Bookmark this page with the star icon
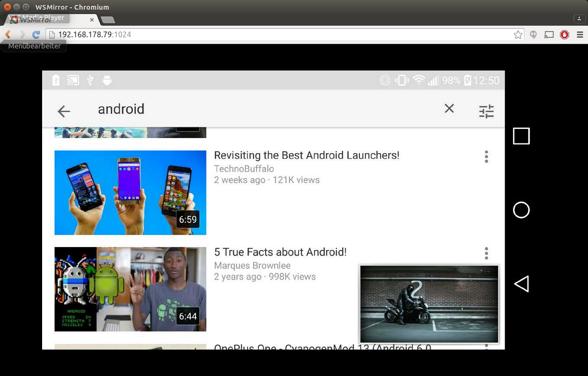 (x=518, y=34)
